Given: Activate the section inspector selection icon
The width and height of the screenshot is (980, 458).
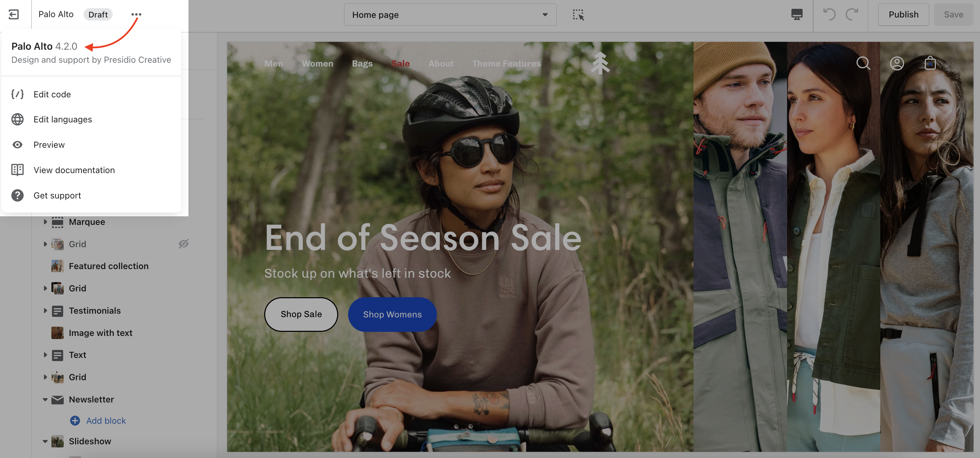Looking at the screenshot, I should point(578,15).
